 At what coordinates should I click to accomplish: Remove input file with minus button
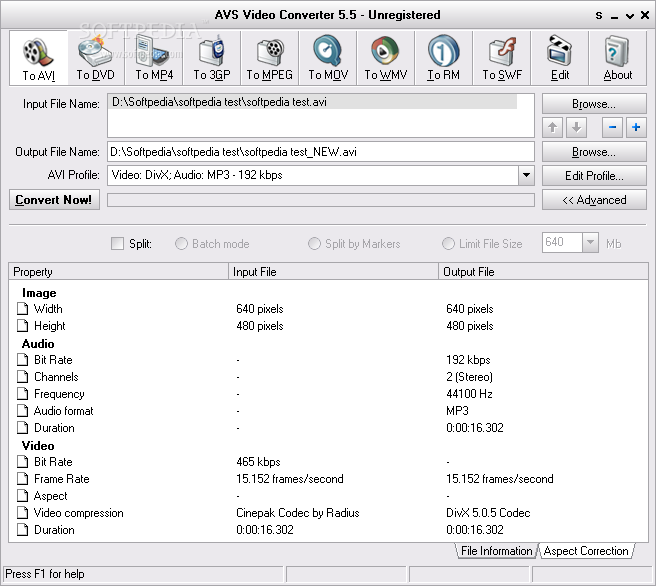[612, 127]
